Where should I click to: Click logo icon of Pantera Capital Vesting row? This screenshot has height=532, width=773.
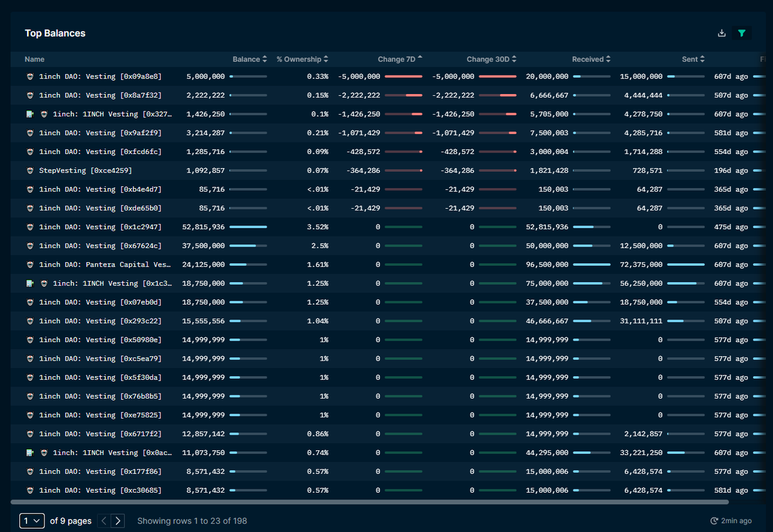click(x=30, y=265)
